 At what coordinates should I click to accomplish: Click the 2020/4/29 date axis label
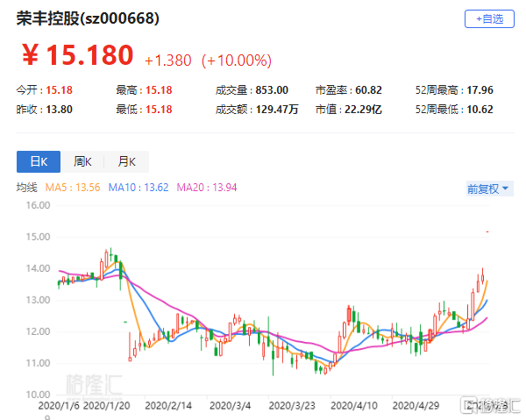click(416, 406)
